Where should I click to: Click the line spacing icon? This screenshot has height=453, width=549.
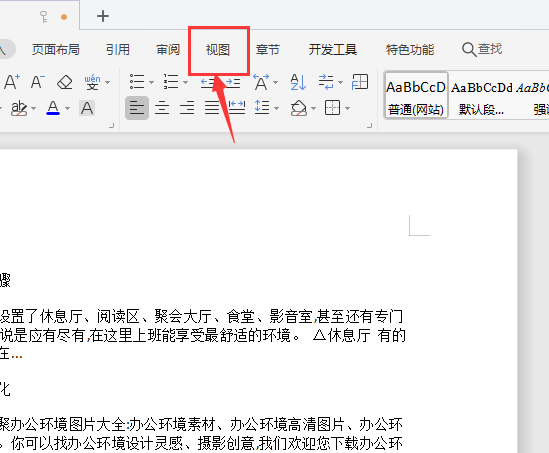262,108
